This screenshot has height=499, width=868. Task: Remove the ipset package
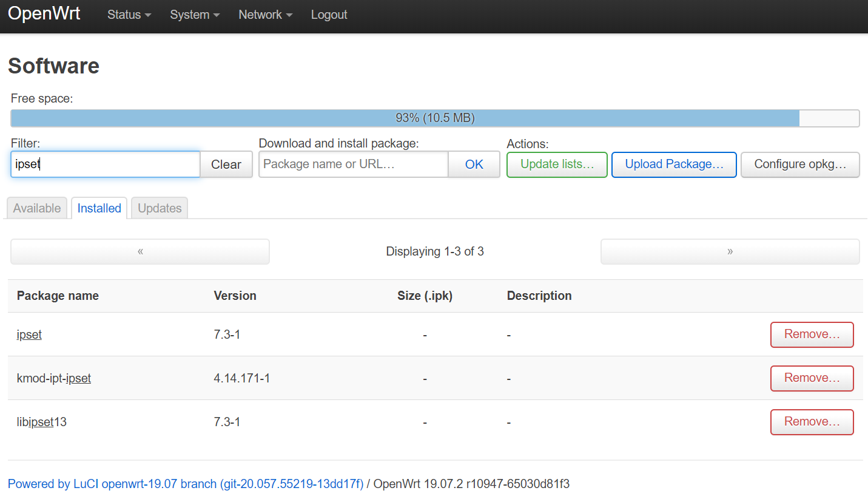click(x=812, y=334)
